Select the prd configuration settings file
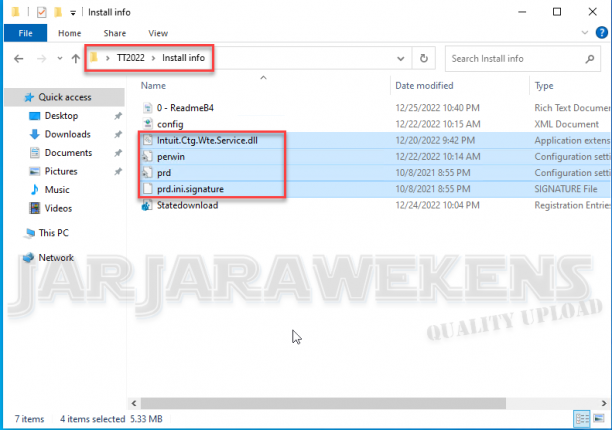Screen dimensions: 612x430 click(164, 173)
